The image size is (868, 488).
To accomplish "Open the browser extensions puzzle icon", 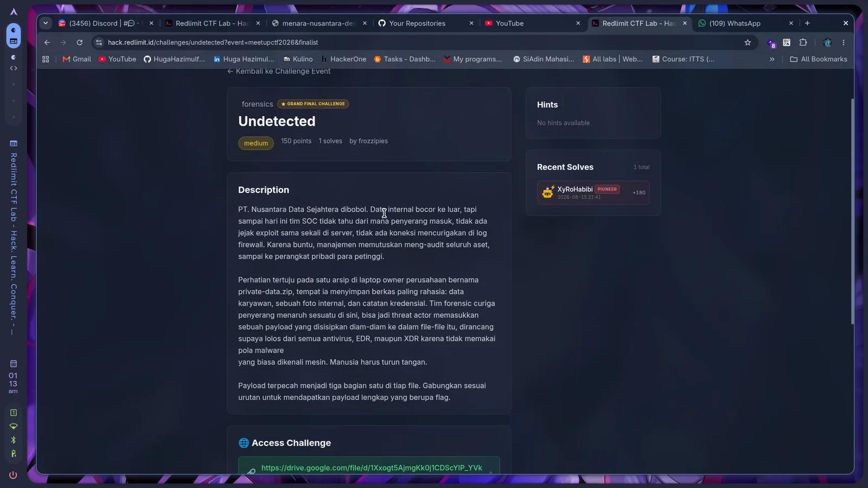I will (x=803, y=42).
